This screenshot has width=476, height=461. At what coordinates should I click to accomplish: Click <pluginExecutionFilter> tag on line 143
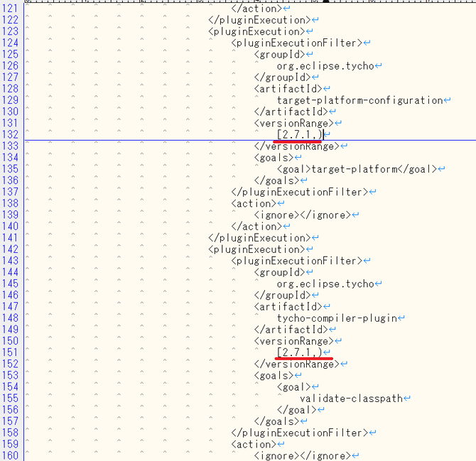(296, 261)
